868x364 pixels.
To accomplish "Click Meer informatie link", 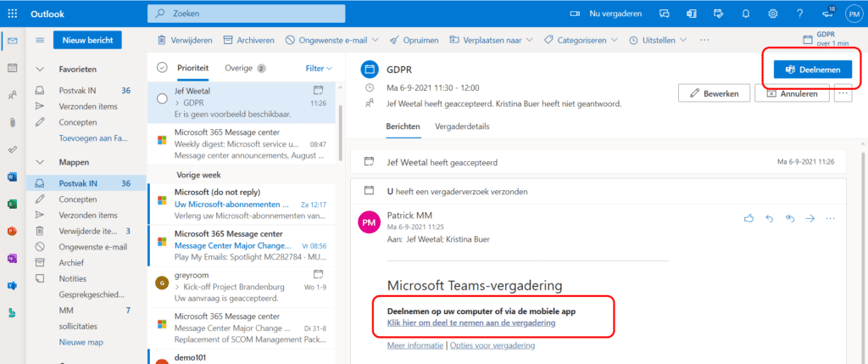I will (415, 345).
